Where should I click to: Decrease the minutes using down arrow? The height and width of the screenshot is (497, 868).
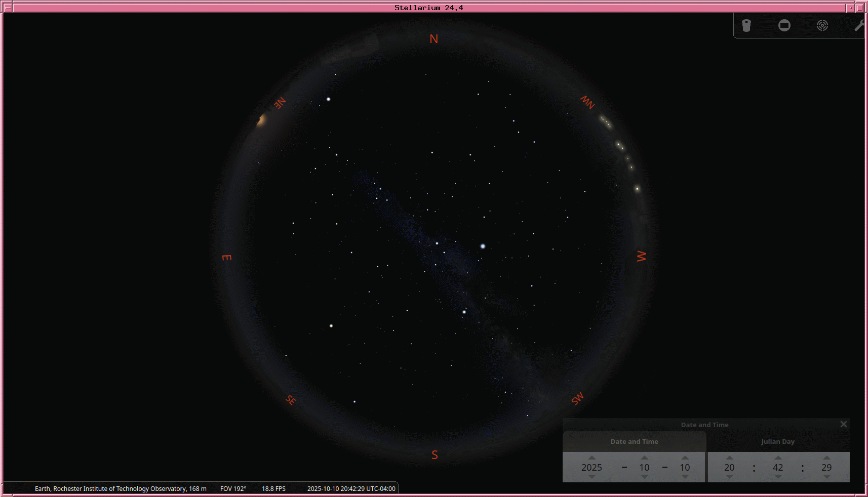pyautogui.click(x=778, y=477)
